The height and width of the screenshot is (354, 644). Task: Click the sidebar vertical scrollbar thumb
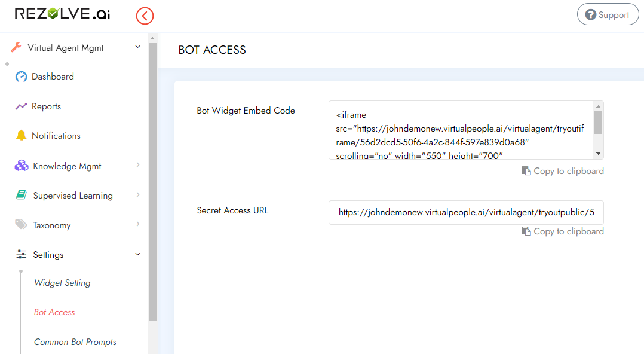(x=152, y=181)
